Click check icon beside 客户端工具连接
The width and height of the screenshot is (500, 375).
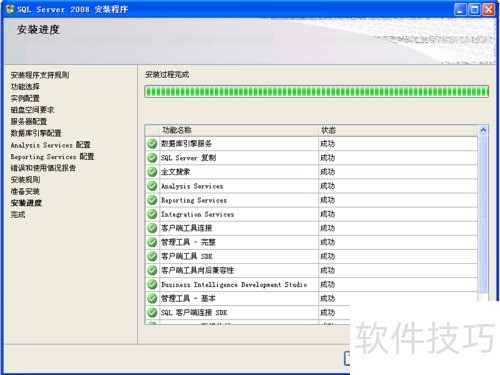point(152,228)
